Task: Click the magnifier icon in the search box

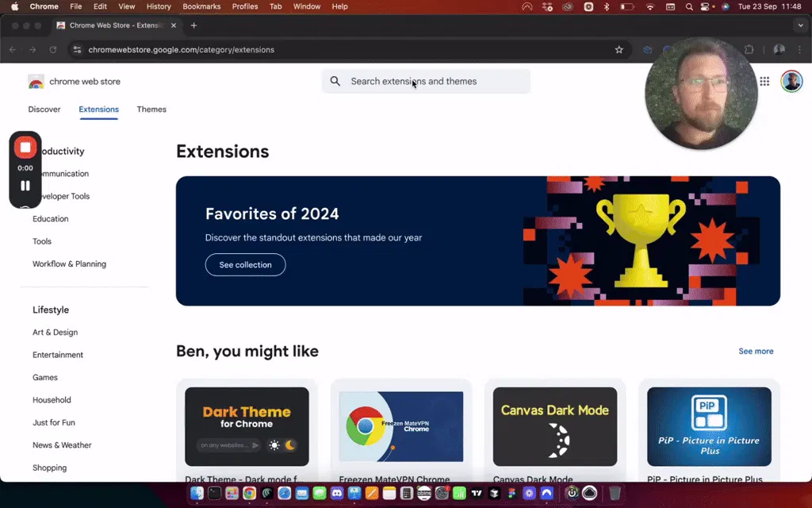Action: 335,82
